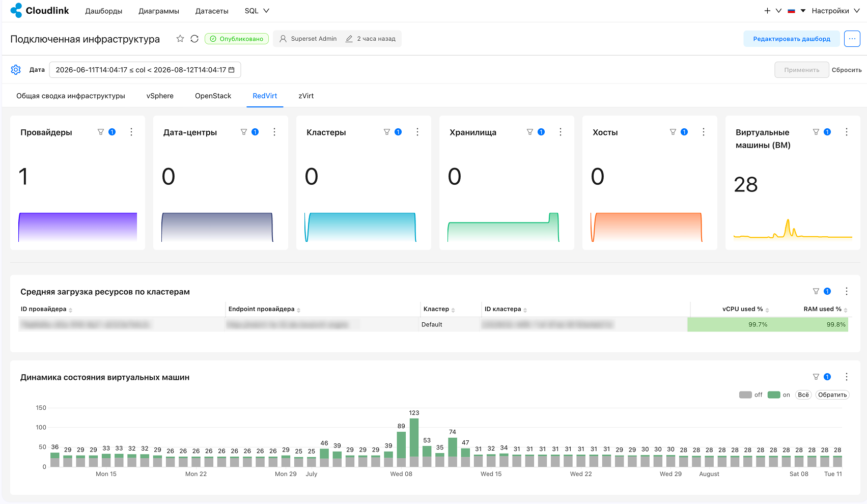The image size is (867, 504).
Task: Click the 2 часа назад modified label
Action: (x=371, y=39)
